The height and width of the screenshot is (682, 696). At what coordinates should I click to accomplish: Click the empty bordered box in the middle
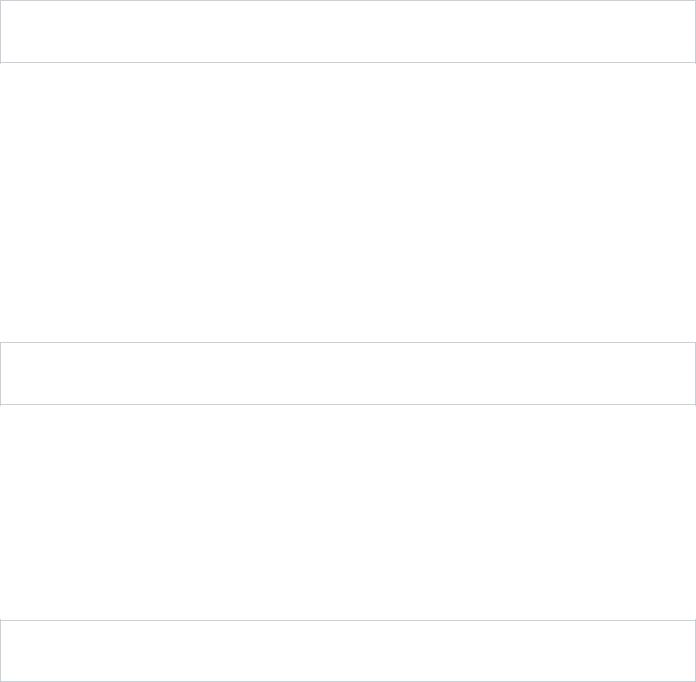(348, 373)
